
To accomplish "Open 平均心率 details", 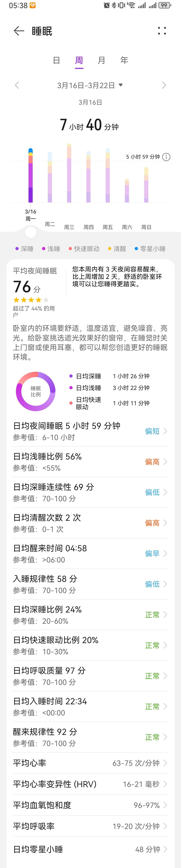I will [x=90, y=763].
